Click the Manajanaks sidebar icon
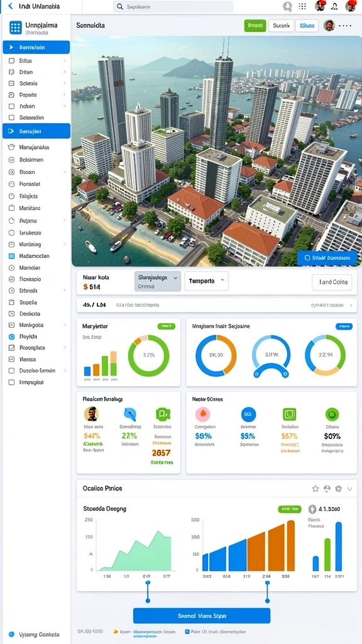This screenshot has width=362, height=644. (x=11, y=147)
